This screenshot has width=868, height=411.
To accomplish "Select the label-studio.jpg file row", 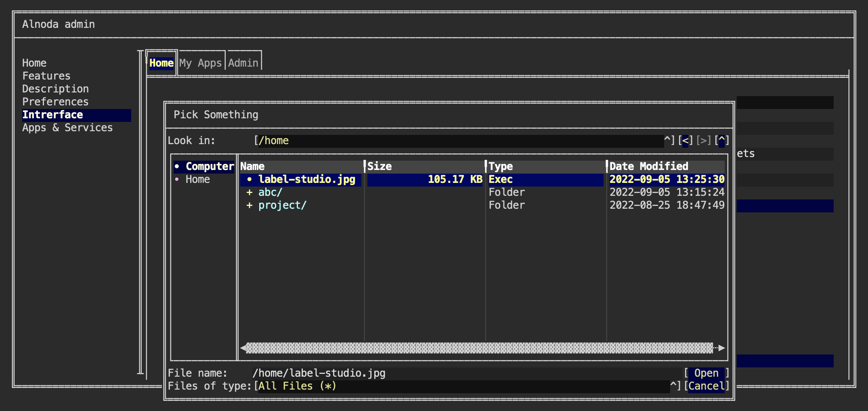I will pos(482,179).
